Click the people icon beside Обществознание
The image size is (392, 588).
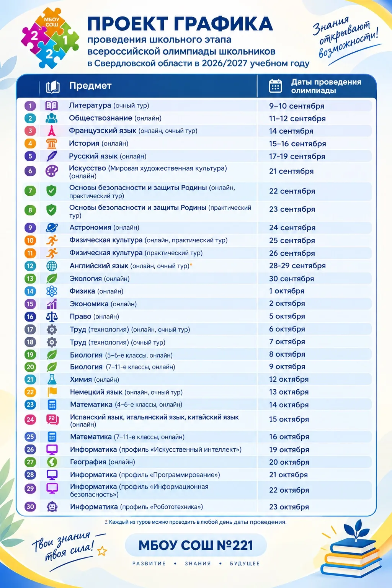(x=52, y=118)
